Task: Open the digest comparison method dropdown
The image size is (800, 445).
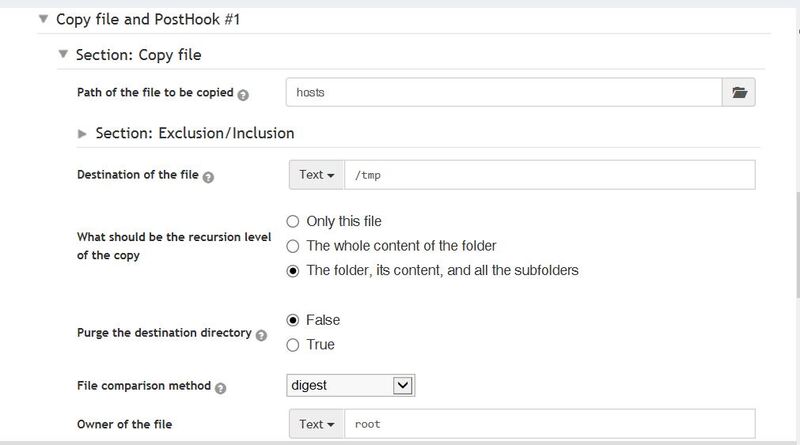Action: (x=351, y=385)
